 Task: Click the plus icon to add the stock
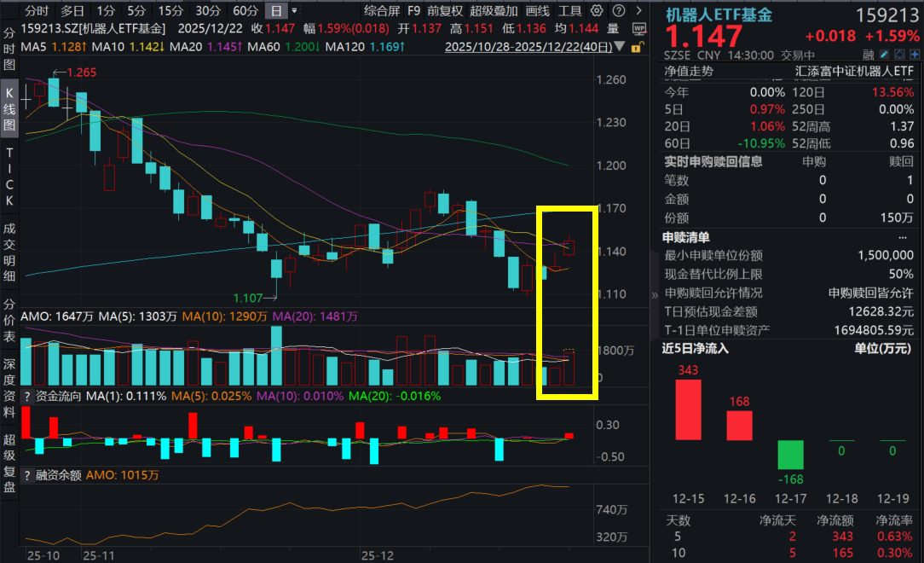915,54
